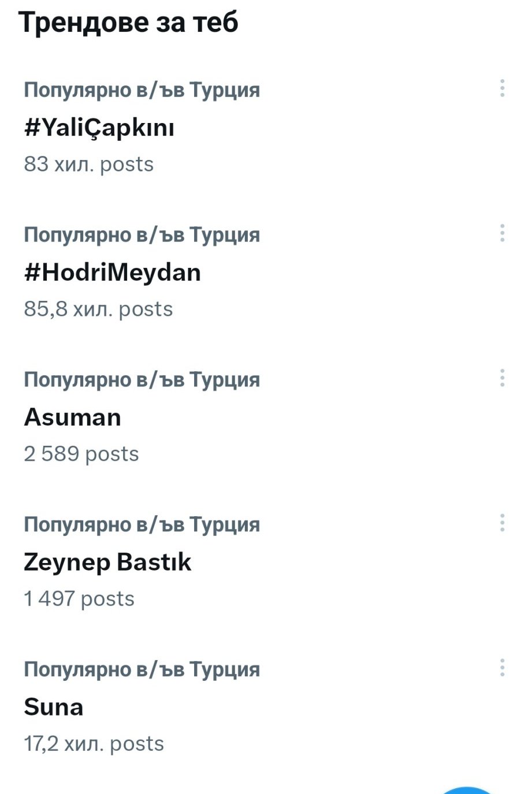Tap the "Трендове за теб" heading

tap(128, 23)
